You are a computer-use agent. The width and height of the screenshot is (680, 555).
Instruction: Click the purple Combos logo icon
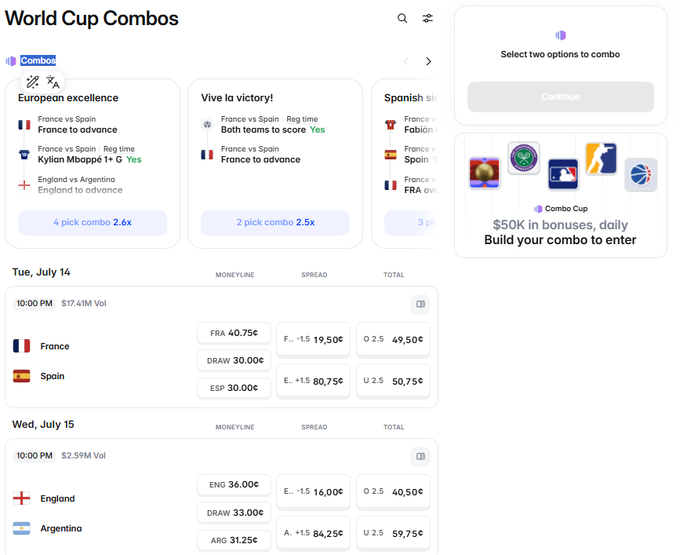pyautogui.click(x=11, y=61)
